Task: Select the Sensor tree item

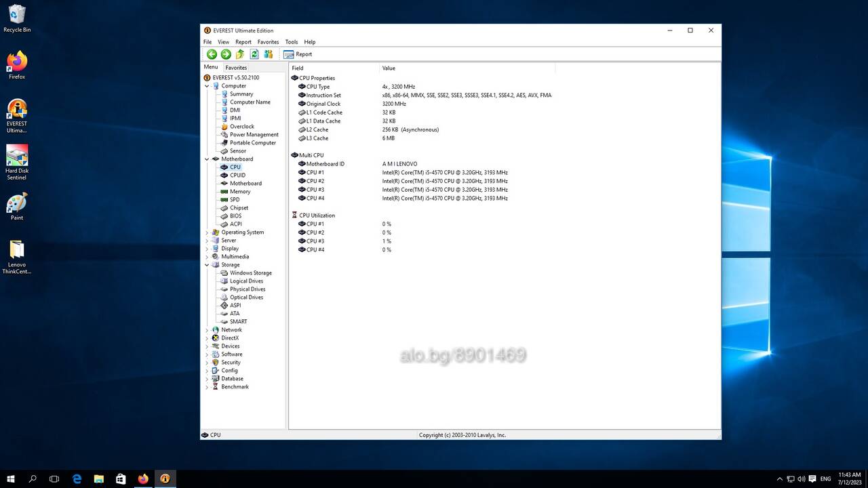Action: point(238,151)
